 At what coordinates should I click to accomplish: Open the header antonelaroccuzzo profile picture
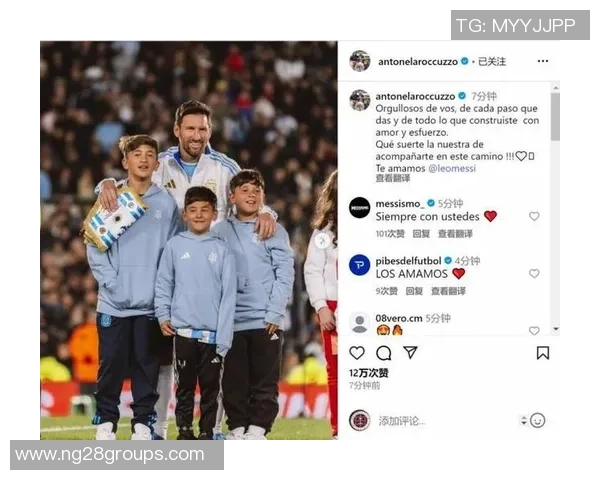pyautogui.click(x=360, y=61)
